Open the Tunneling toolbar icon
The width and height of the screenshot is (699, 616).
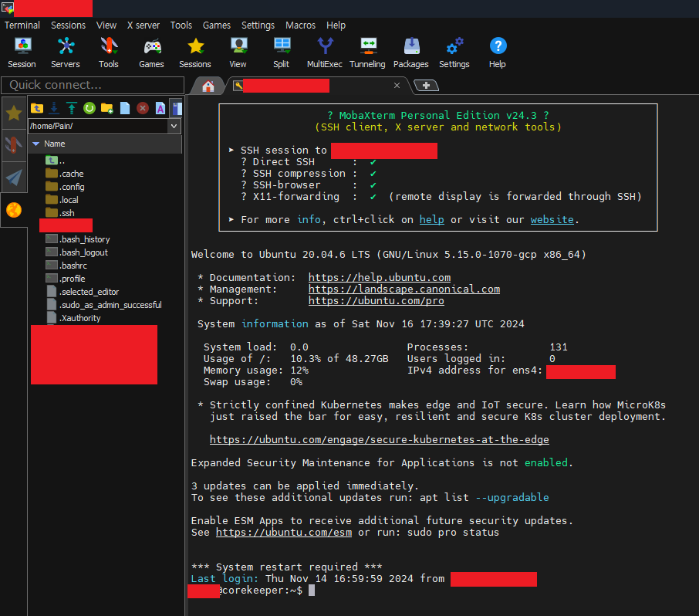tap(367, 52)
